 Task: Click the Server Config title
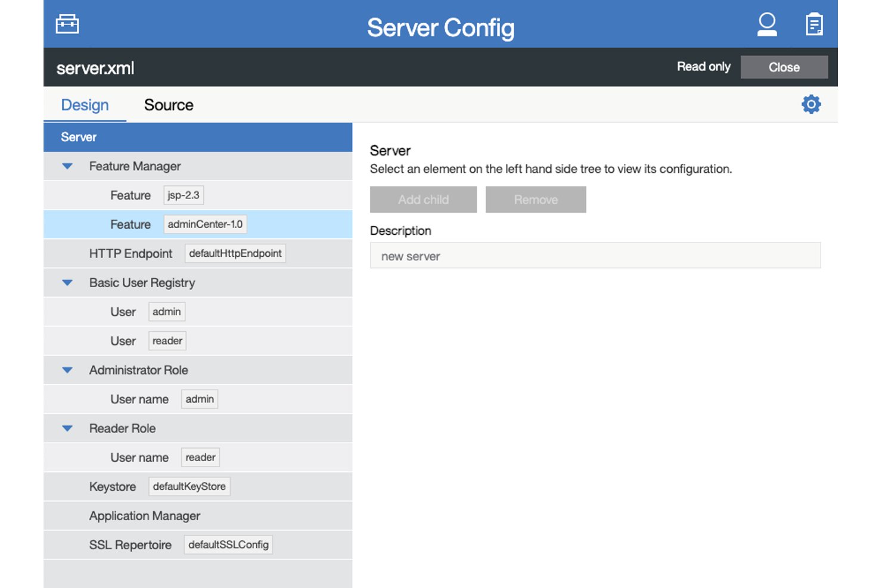coord(441,28)
